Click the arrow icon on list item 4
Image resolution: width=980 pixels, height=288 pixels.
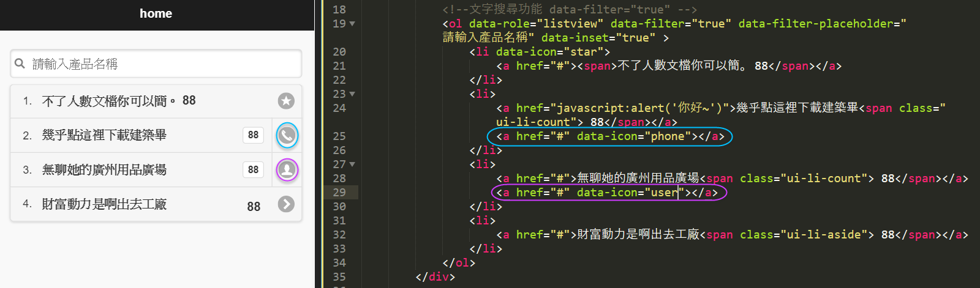tap(286, 204)
